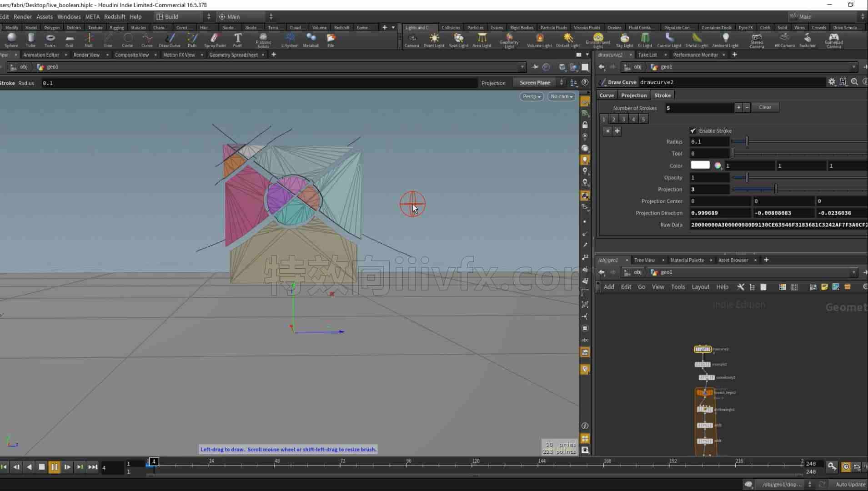This screenshot has height=491, width=868.
Task: Open the Main radial menu dropdown
Action: click(246, 16)
